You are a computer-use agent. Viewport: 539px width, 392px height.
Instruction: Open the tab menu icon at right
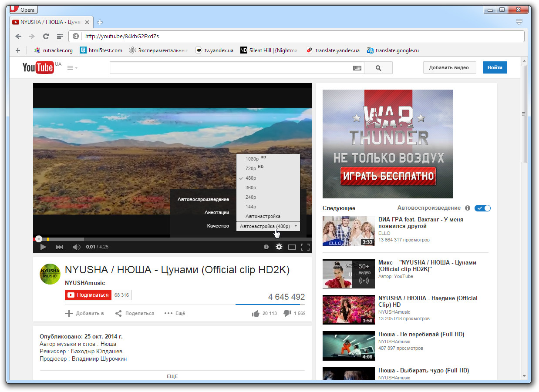(519, 22)
